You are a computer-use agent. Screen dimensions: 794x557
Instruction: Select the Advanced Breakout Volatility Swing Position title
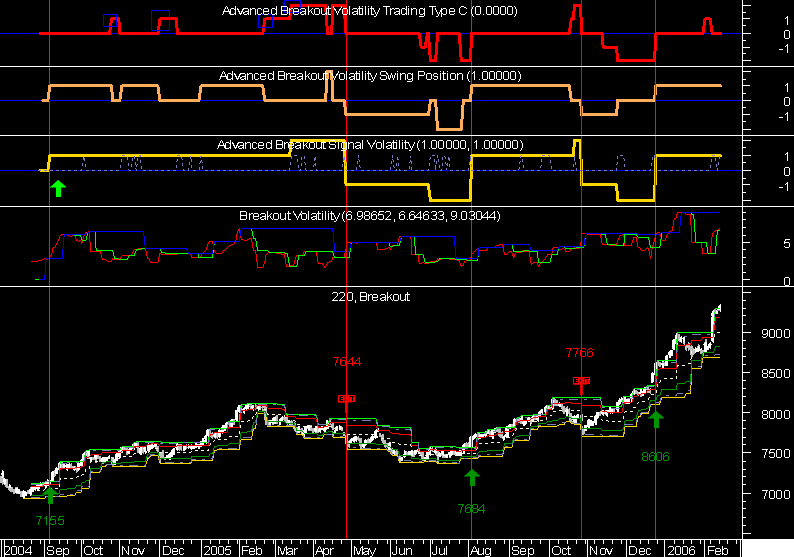click(x=370, y=75)
